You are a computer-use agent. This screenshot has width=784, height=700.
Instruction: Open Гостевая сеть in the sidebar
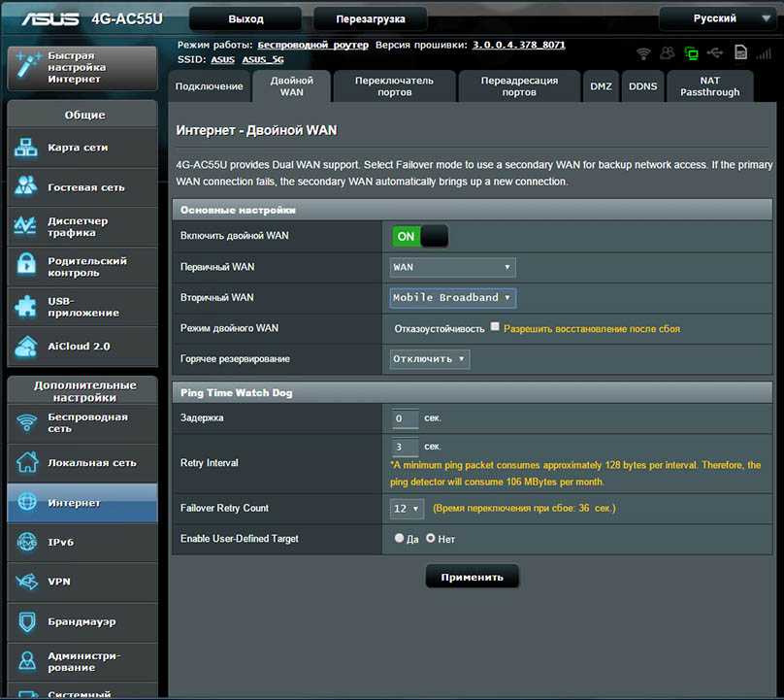point(83,187)
